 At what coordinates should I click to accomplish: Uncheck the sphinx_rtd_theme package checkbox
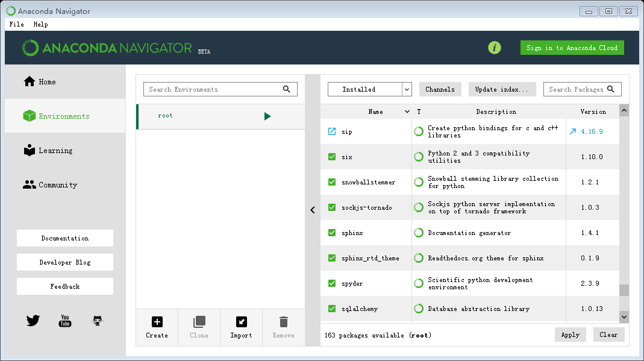click(x=332, y=258)
